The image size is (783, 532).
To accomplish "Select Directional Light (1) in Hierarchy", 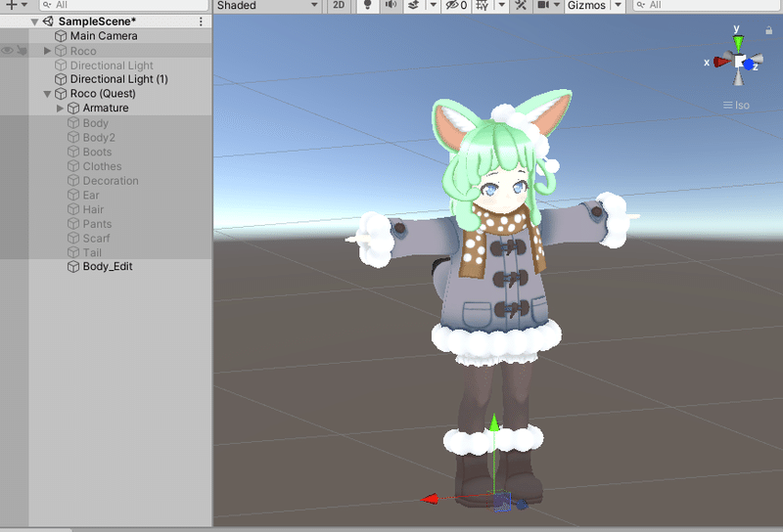I will coord(119,79).
